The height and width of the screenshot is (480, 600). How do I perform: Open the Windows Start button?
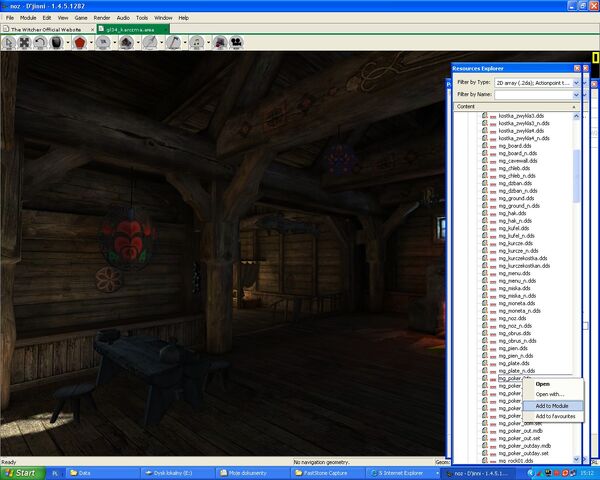[23, 473]
